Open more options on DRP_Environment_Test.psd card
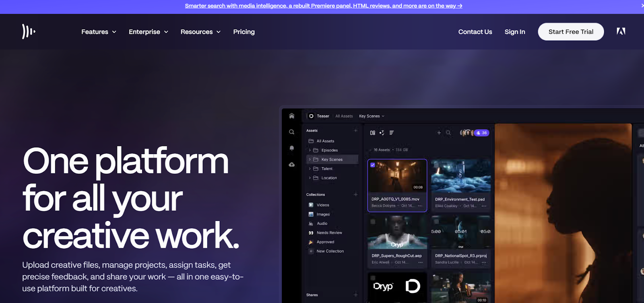 coord(484,206)
